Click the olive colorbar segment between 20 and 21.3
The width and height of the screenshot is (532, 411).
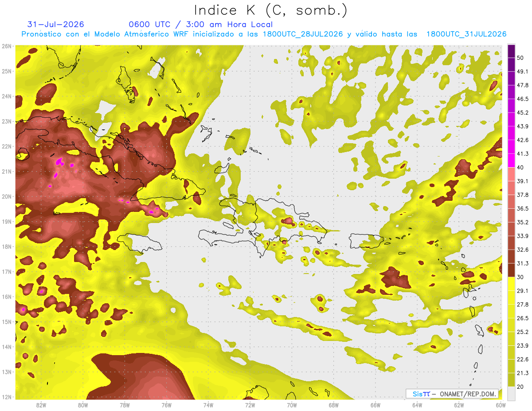coord(511,380)
